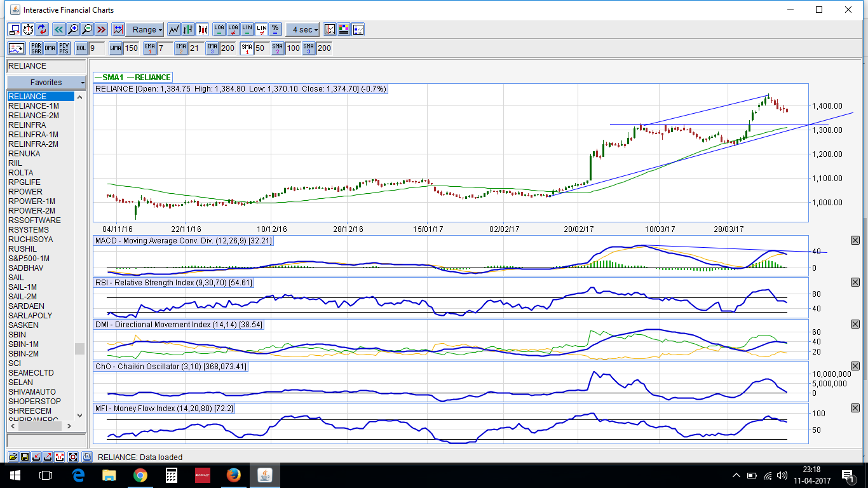Screen dimensions: 868x488
Task: Click the fit-to-screen frame icon
Action: [73, 457]
